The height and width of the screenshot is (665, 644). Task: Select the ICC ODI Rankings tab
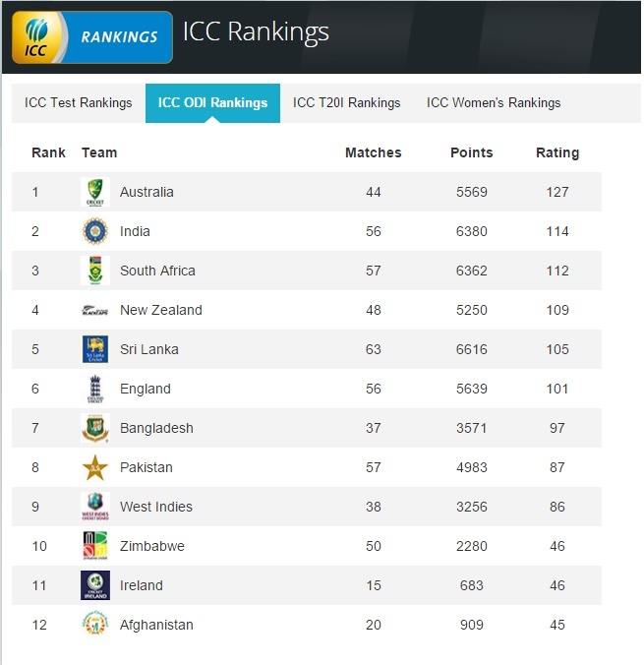tap(212, 103)
